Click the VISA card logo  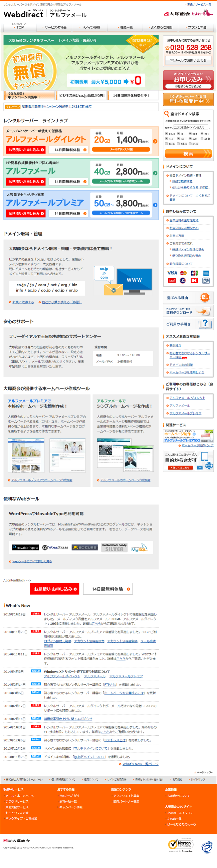click(x=172, y=273)
